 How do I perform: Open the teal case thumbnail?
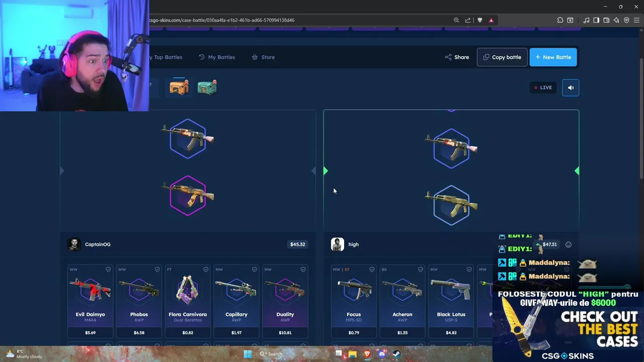point(207,87)
